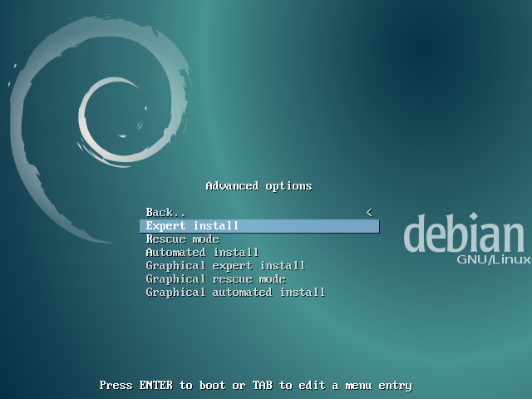The width and height of the screenshot is (532, 399).
Task: Pick Graphical automated install
Action: tap(259, 292)
